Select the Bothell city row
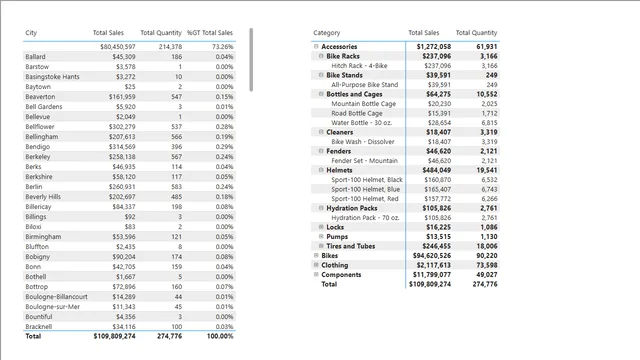The image size is (640, 360). pyautogui.click(x=129, y=277)
